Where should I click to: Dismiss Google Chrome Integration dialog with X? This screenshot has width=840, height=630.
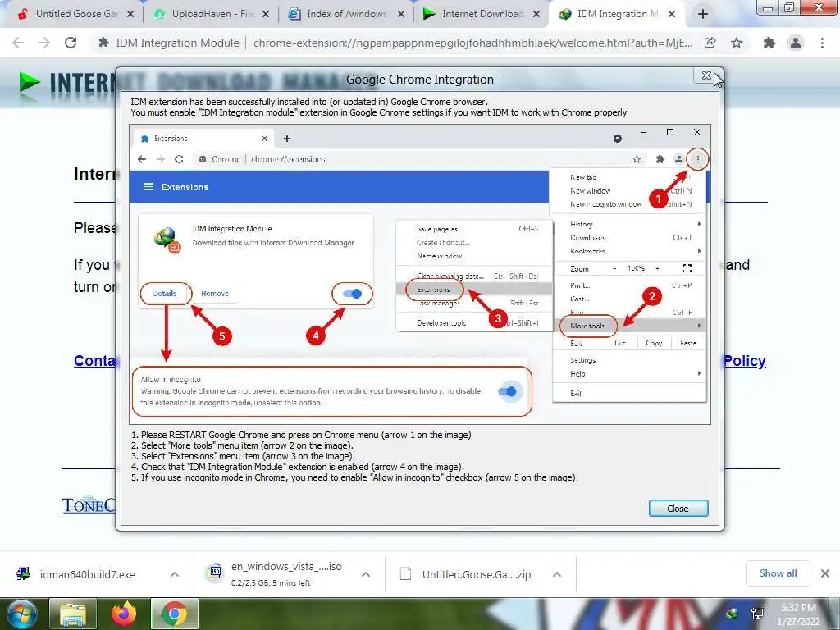pos(706,76)
